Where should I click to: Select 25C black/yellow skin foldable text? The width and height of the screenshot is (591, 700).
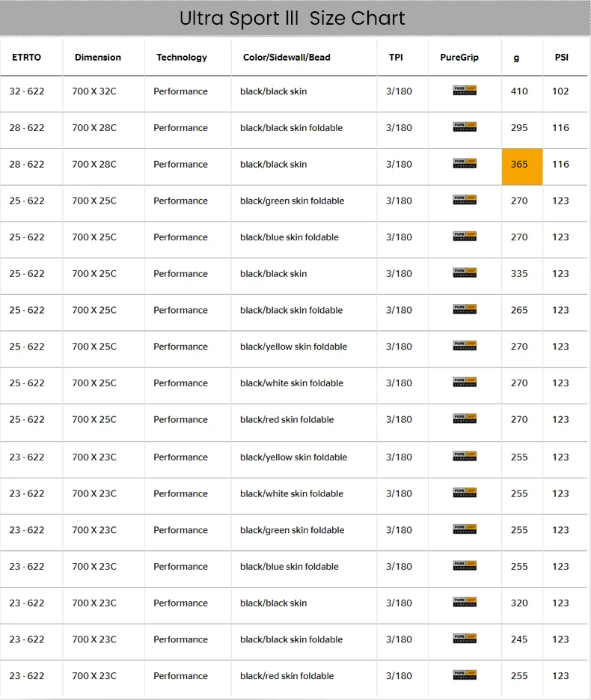(x=293, y=347)
